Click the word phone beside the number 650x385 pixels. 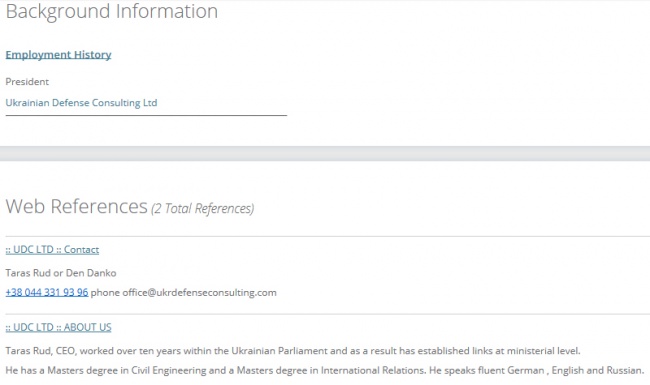pos(105,293)
